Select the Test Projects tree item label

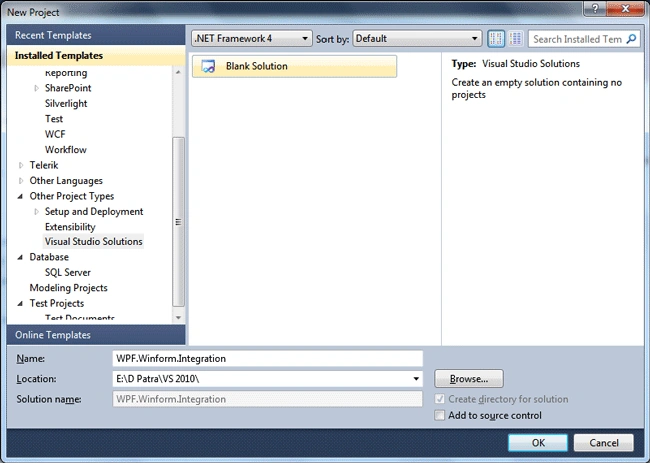coord(56,303)
